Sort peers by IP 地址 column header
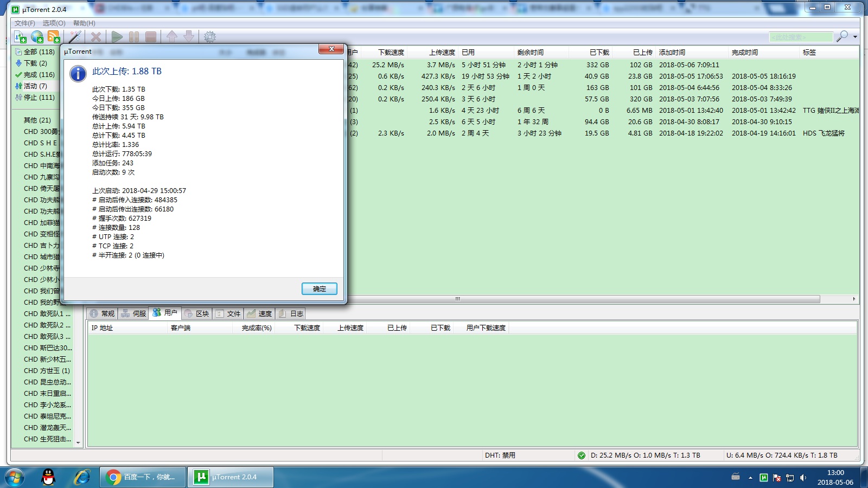This screenshot has height=488, width=868. [128, 328]
